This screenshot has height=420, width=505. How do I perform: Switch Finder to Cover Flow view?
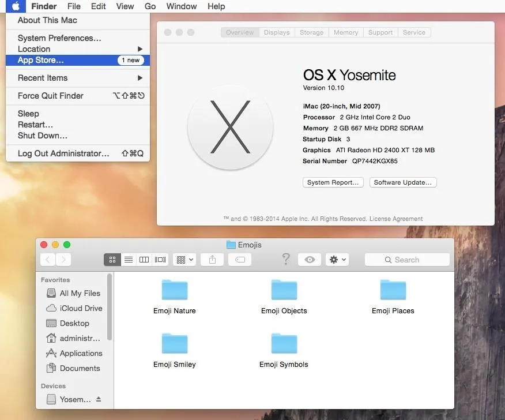click(x=160, y=260)
